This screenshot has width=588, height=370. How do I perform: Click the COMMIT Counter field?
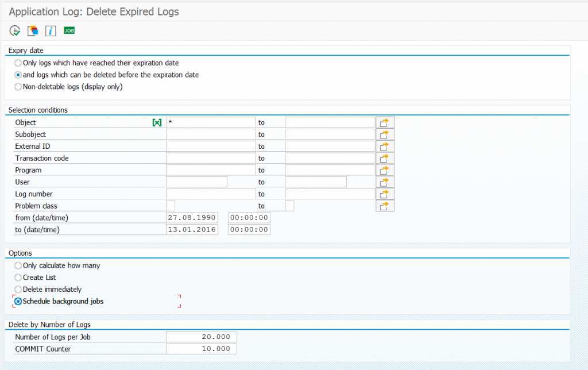pyautogui.click(x=201, y=348)
